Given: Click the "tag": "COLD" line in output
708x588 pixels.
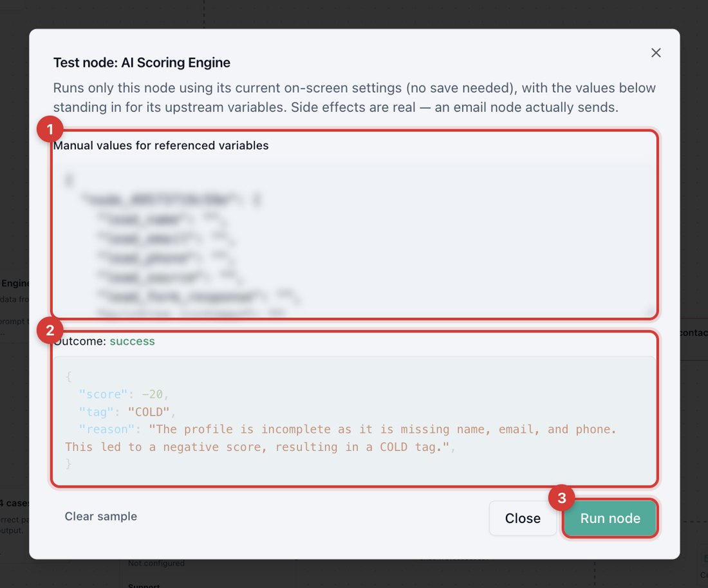Looking at the screenshot, I should point(127,412).
